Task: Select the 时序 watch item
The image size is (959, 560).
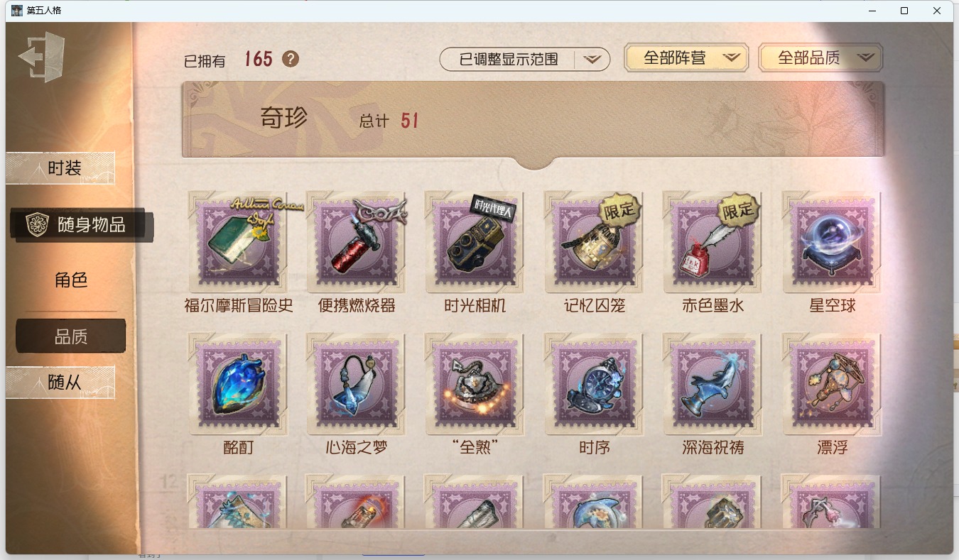Action: (x=595, y=384)
